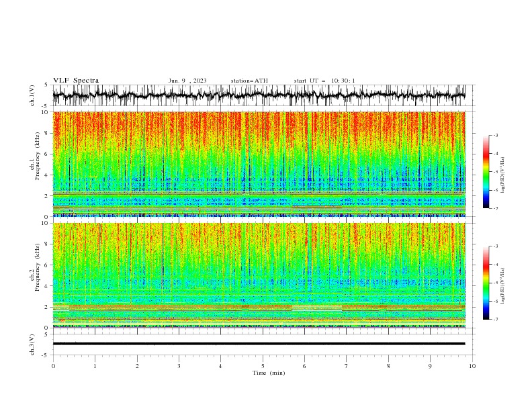Click the "ch.1(V)" axis label
Viewport: 532px width, 411px height.
point(32,95)
